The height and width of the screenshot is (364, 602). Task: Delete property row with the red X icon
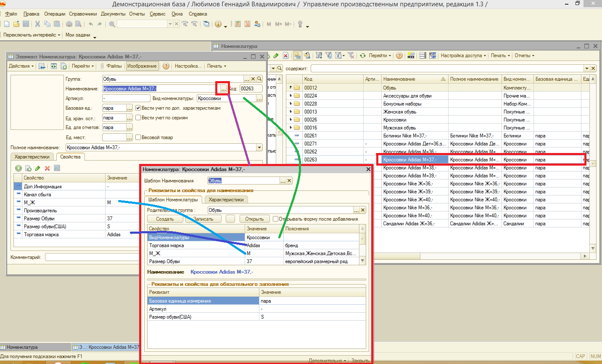[x=47, y=168]
